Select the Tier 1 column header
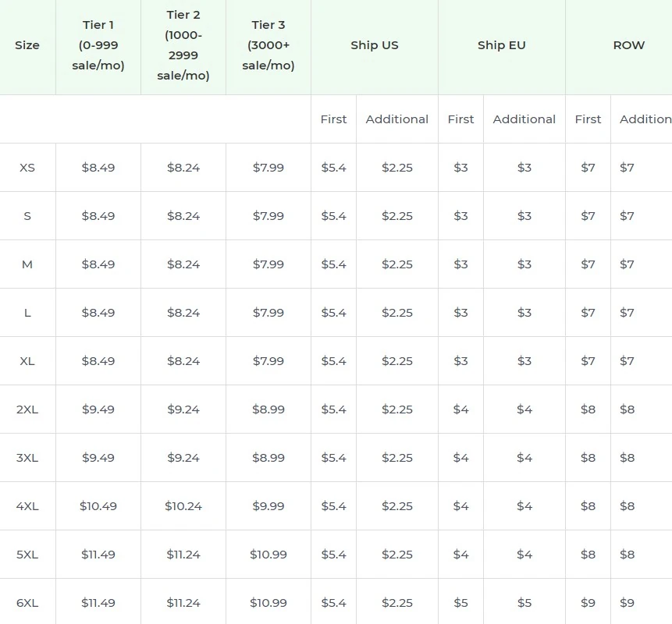Viewport: 672px width, 624px height. (98, 45)
